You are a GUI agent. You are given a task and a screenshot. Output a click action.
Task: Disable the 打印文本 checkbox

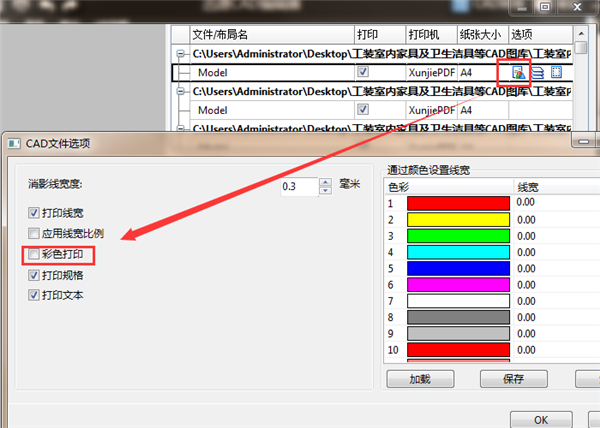tap(35, 295)
